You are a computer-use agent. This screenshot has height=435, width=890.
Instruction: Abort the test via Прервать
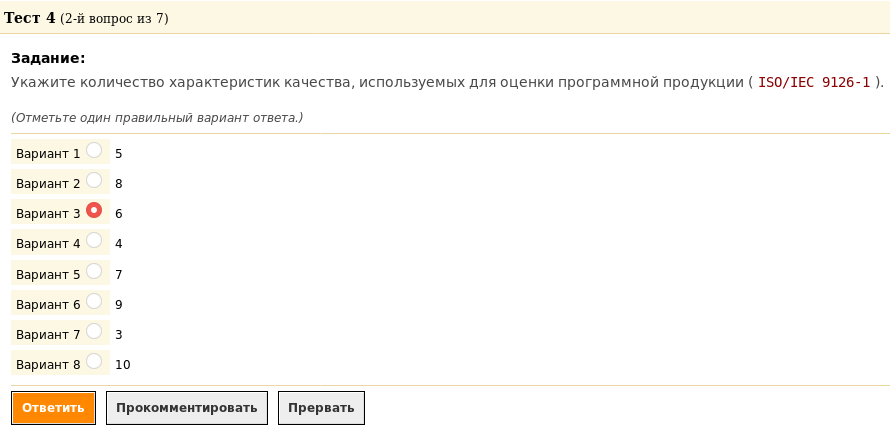click(x=321, y=408)
